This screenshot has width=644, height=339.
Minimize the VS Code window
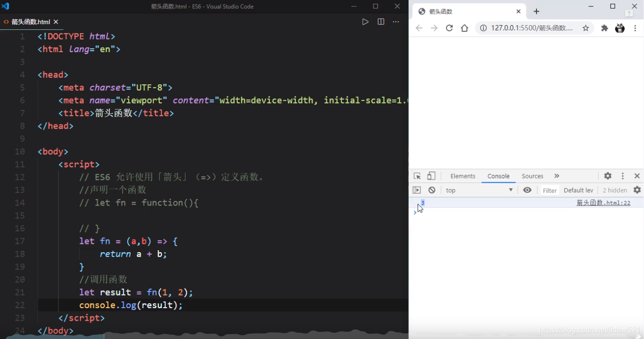pos(354,6)
